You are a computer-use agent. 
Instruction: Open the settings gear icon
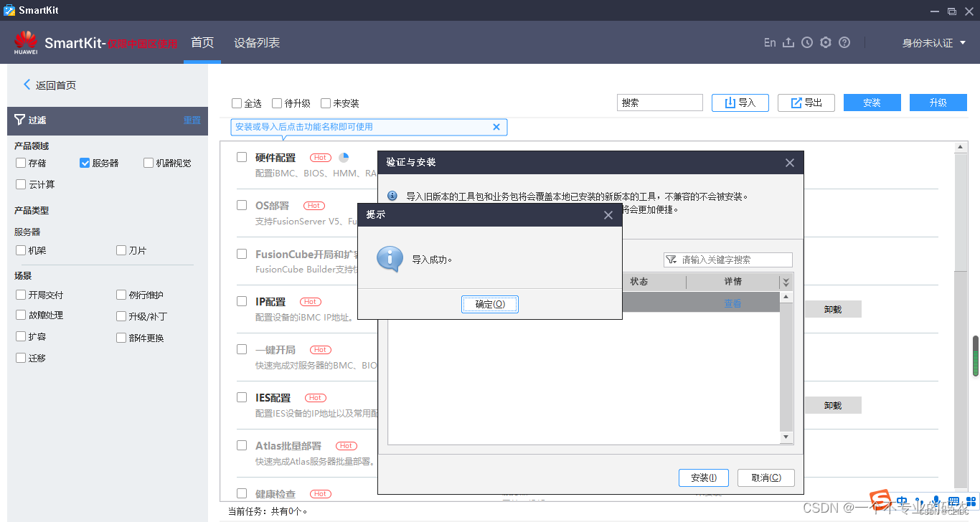point(826,43)
